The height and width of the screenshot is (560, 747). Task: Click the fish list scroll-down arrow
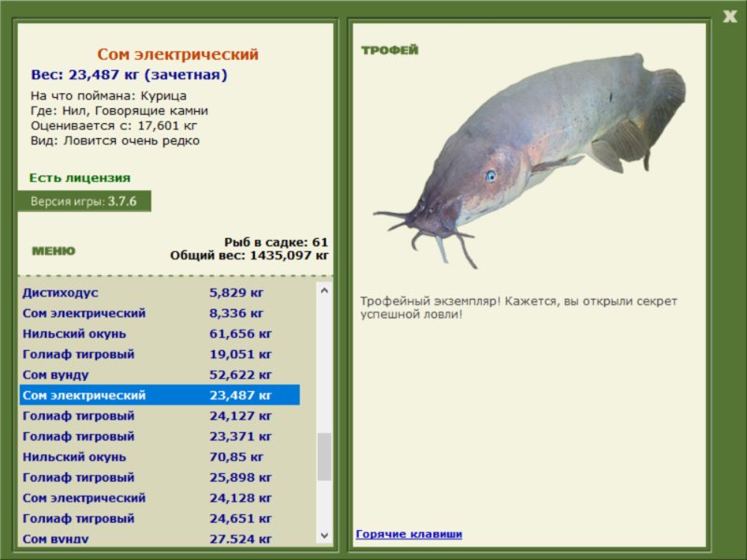[324, 536]
